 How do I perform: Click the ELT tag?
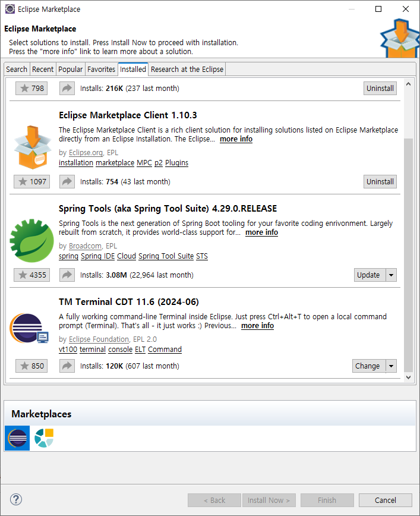coord(140,350)
